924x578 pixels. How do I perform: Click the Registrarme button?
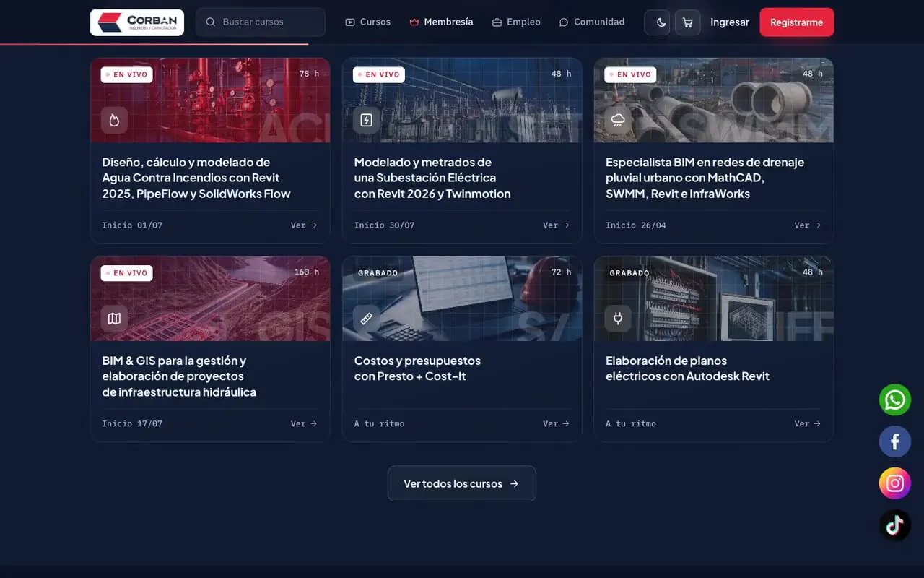pos(797,22)
